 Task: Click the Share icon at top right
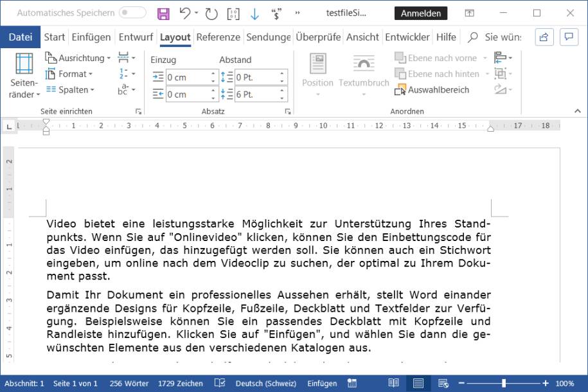pyautogui.click(x=544, y=37)
